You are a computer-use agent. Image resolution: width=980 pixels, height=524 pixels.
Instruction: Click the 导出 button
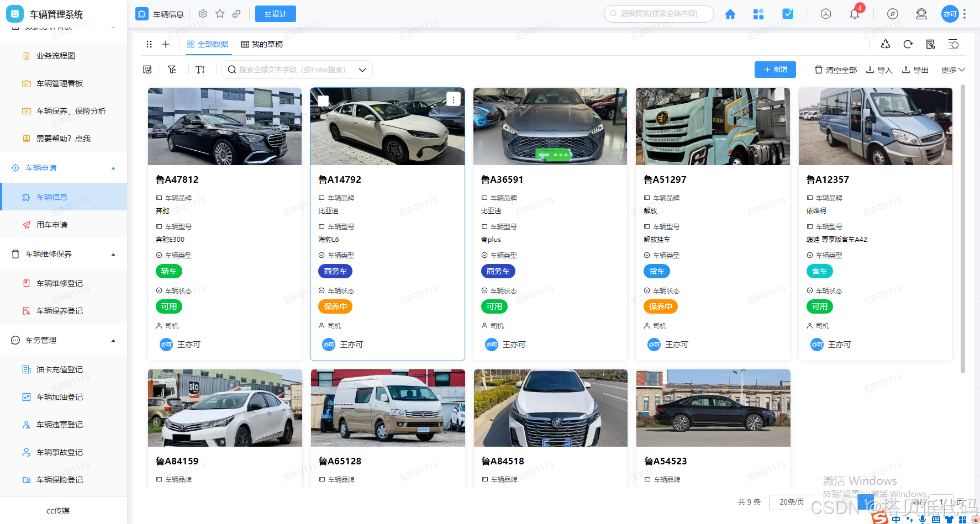pos(915,70)
